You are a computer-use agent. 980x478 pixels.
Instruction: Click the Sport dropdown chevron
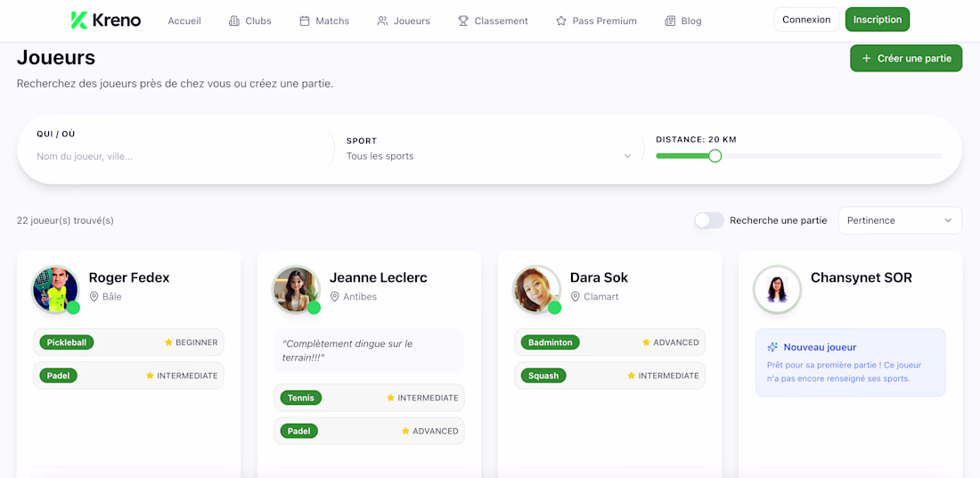coord(627,156)
